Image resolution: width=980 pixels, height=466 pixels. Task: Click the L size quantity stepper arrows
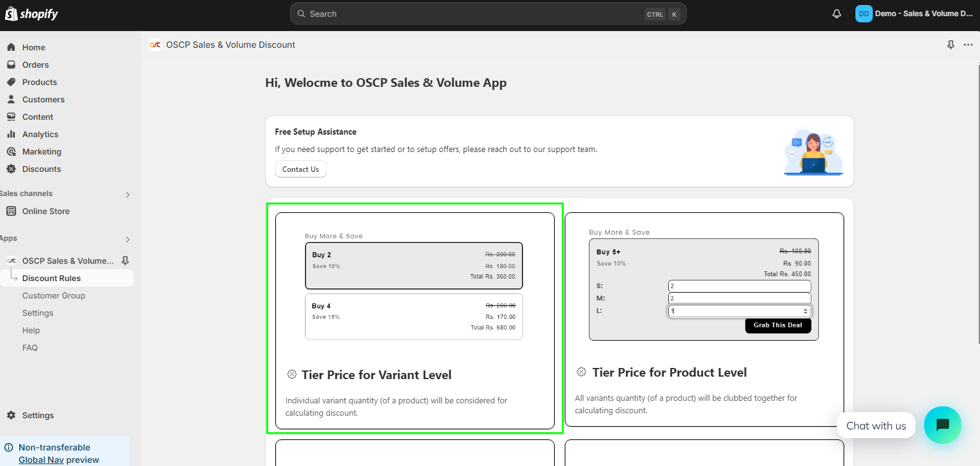click(x=805, y=311)
